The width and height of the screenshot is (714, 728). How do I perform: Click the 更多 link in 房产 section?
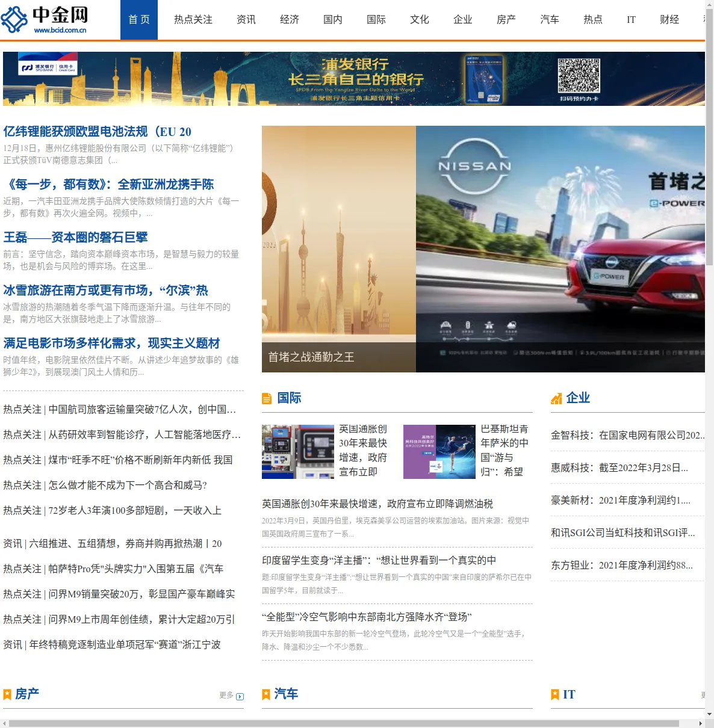click(226, 696)
